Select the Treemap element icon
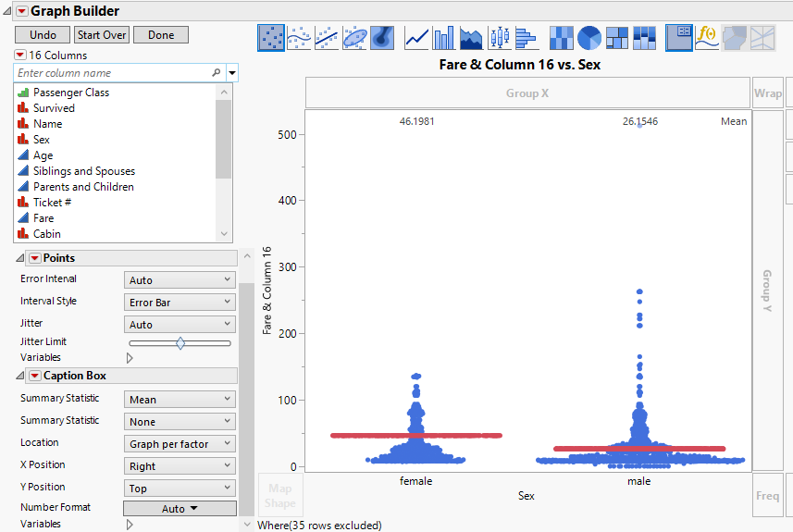The height and width of the screenshot is (532, 793). click(x=617, y=38)
